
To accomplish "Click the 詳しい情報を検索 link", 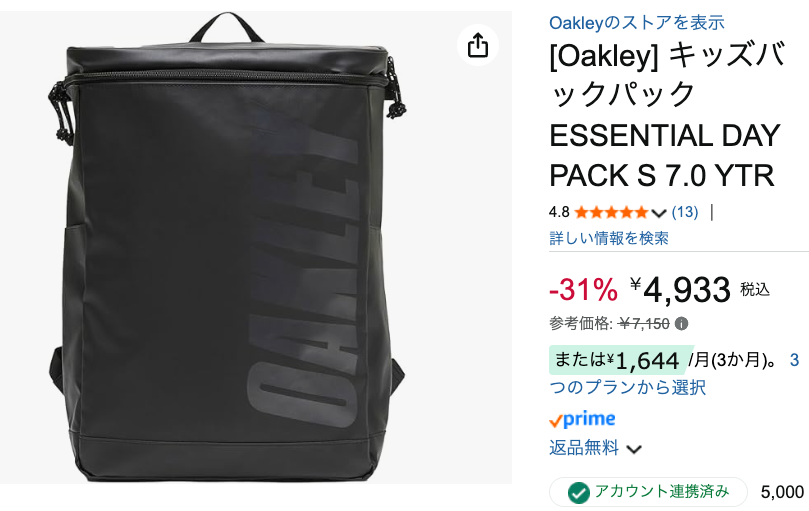I will click(609, 238).
